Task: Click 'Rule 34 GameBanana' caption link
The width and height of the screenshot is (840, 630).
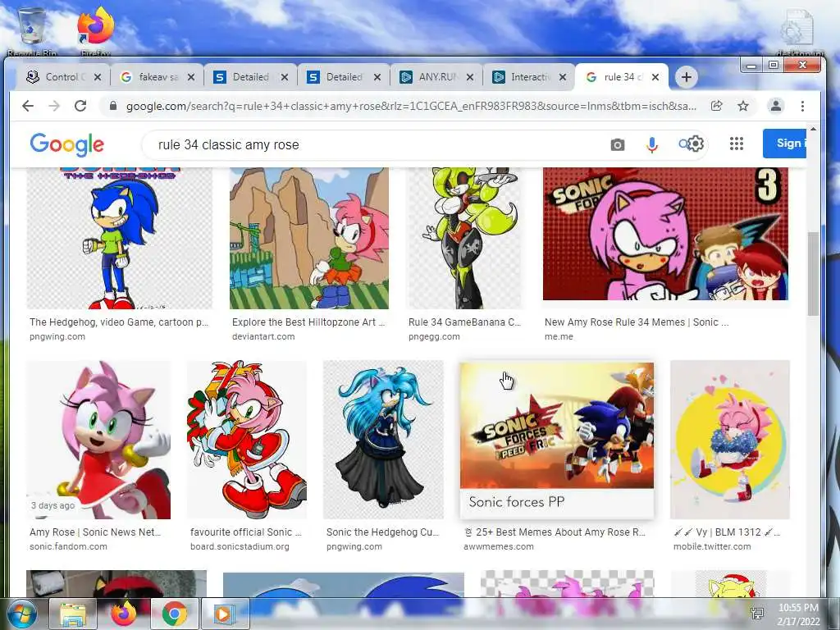Action: 464,322
